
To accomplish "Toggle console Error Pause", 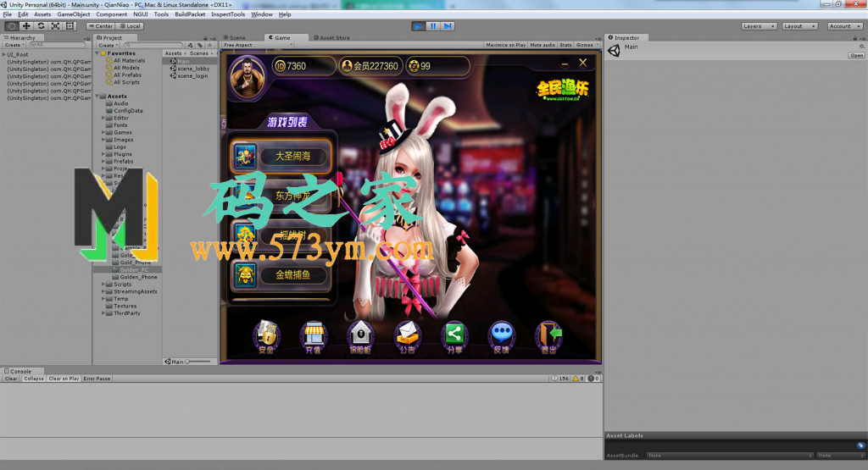I will [x=97, y=379].
